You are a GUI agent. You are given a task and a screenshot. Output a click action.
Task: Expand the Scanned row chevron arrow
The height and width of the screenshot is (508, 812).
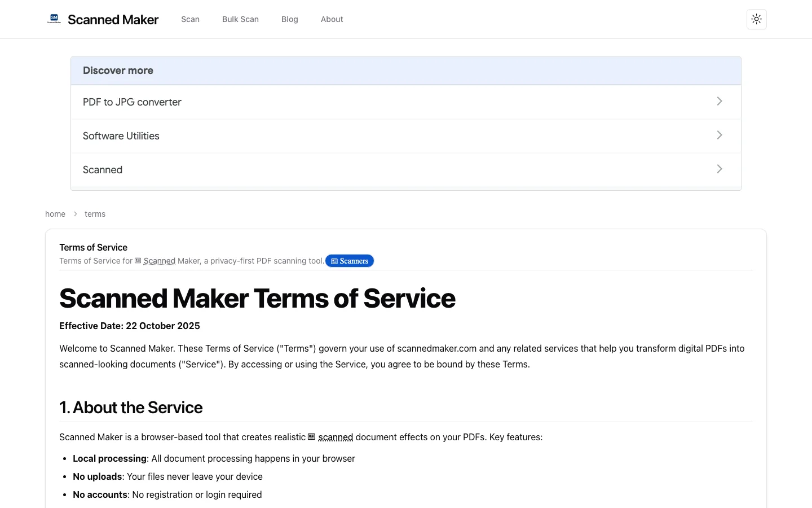pyautogui.click(x=720, y=169)
